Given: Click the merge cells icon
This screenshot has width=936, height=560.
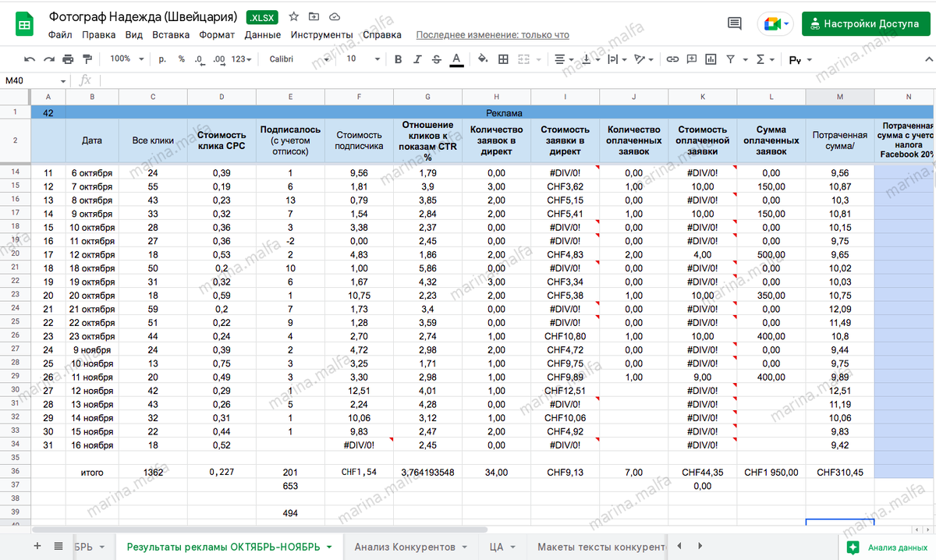Looking at the screenshot, I should tap(523, 59).
